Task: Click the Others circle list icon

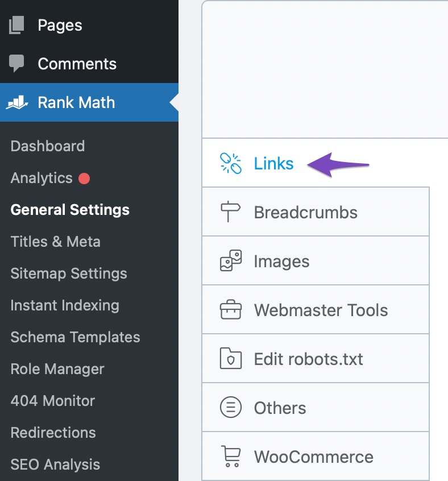Action: click(231, 408)
